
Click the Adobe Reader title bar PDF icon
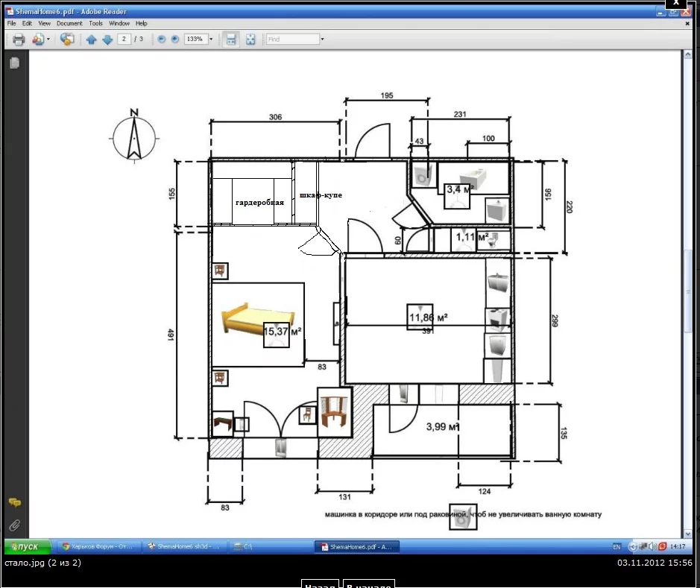pyautogui.click(x=10, y=12)
